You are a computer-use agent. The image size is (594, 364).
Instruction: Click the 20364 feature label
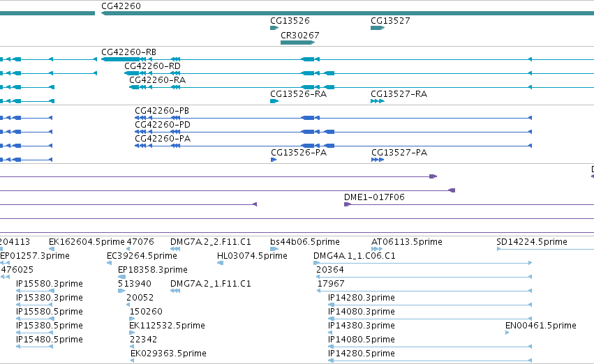pos(330,270)
